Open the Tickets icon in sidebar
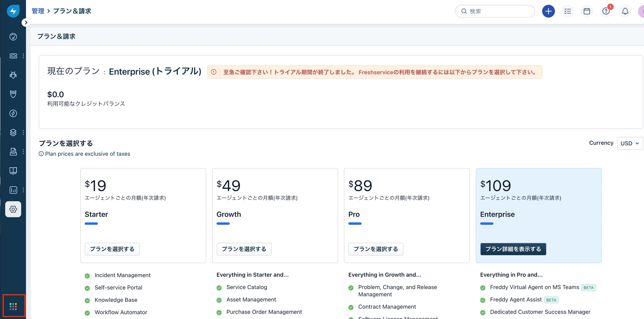Screen dimensions: 644x319 (x=13, y=56)
